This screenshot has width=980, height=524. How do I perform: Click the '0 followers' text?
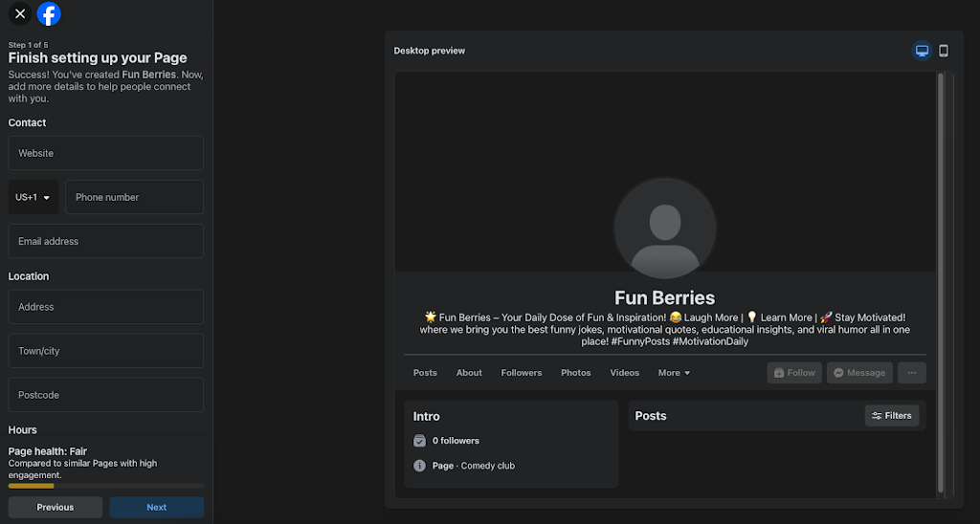456,441
